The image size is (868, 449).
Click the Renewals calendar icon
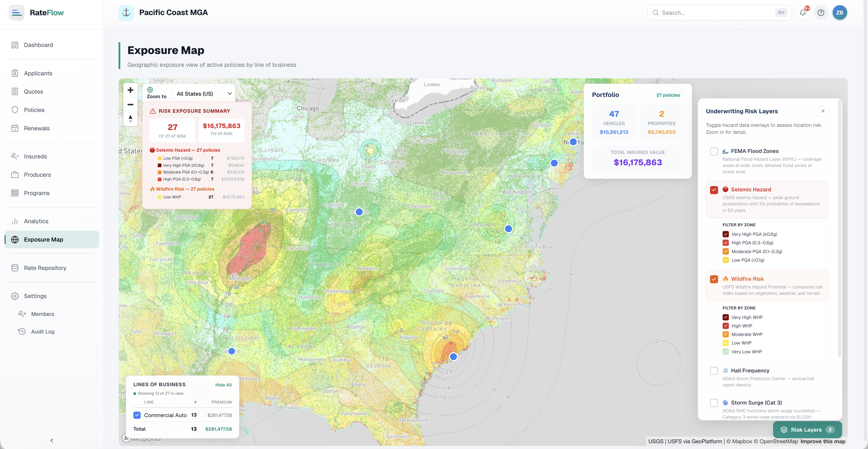click(15, 128)
